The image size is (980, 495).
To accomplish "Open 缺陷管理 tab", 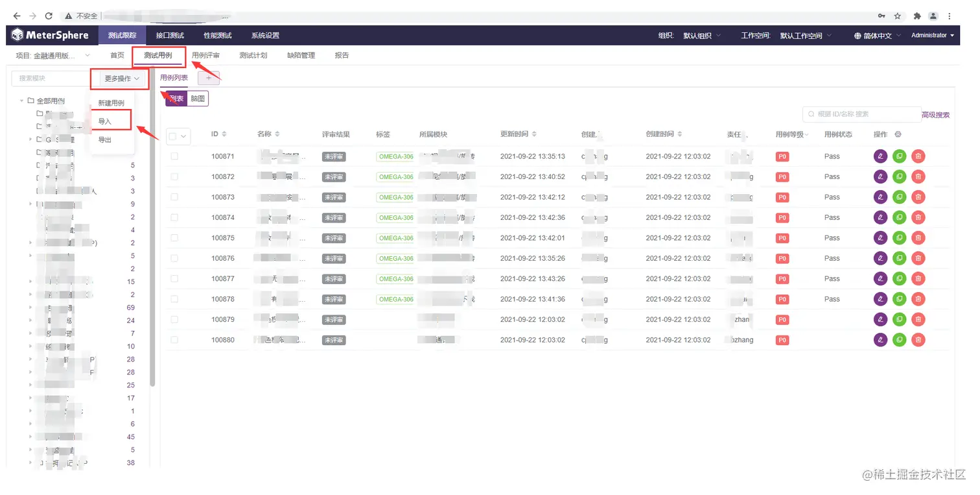I will click(x=301, y=56).
